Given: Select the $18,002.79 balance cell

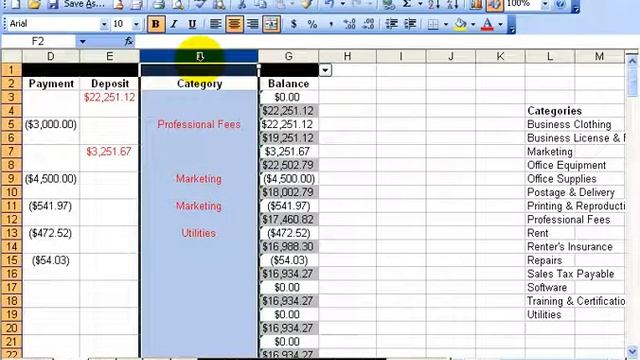Looking at the screenshot, I should coord(288,192).
